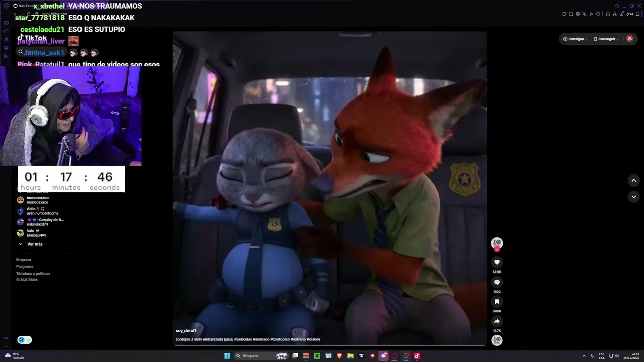Open the browser downloads icon
The height and width of the screenshot is (362, 644).
click(621, 14)
